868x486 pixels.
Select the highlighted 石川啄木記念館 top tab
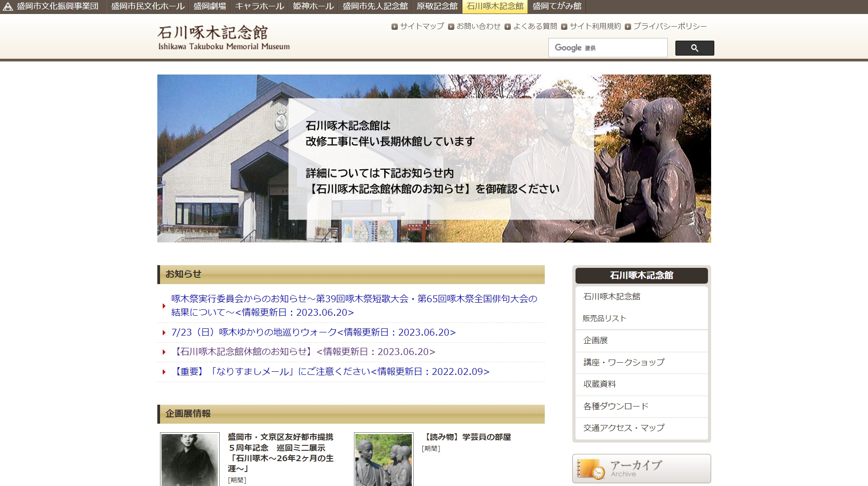click(495, 6)
